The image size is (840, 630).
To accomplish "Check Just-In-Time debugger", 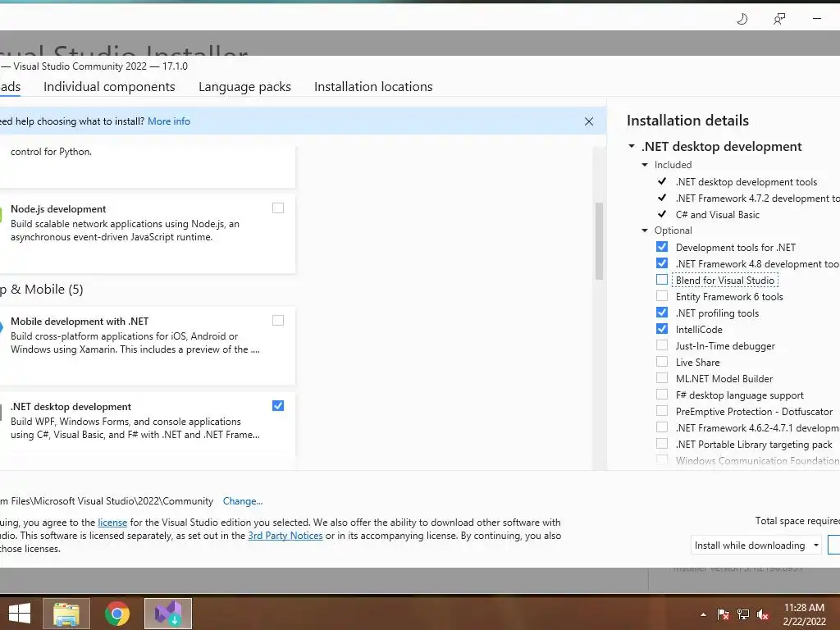I will [662, 345].
